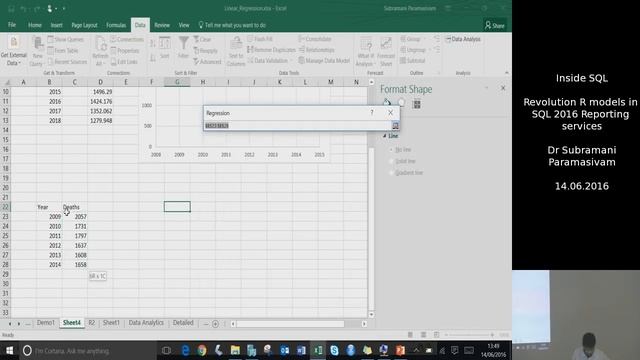Image resolution: width=640 pixels, height=360 pixels.
Task: Click the Show Queries button
Action: click(x=66, y=40)
